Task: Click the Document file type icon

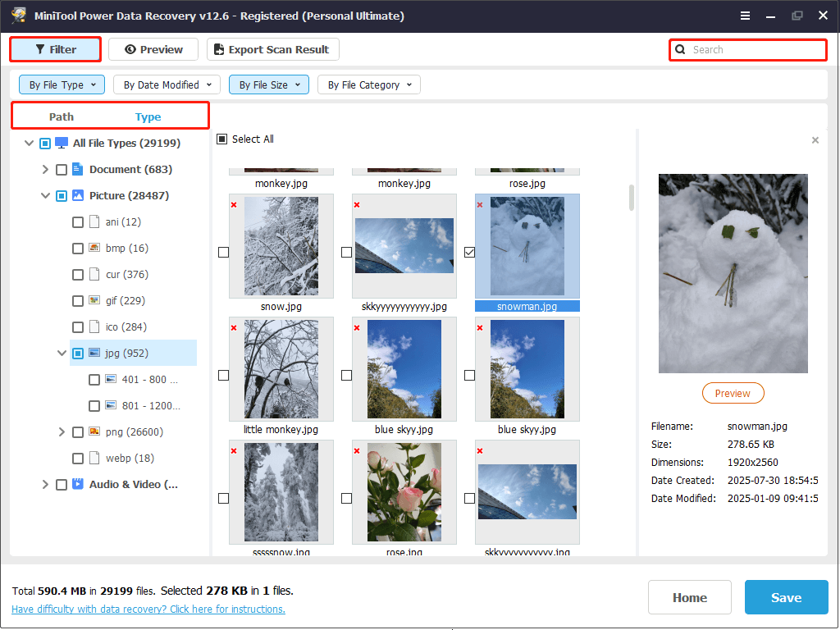Action: [x=78, y=169]
